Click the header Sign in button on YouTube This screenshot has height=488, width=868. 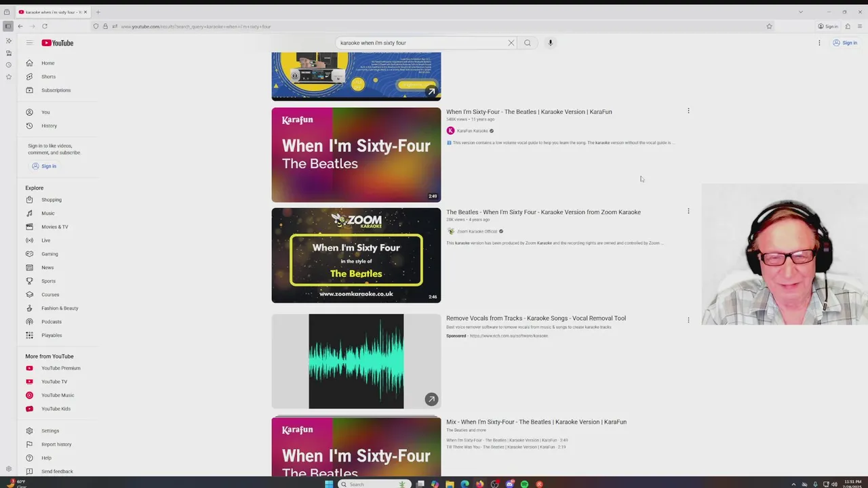click(x=845, y=43)
